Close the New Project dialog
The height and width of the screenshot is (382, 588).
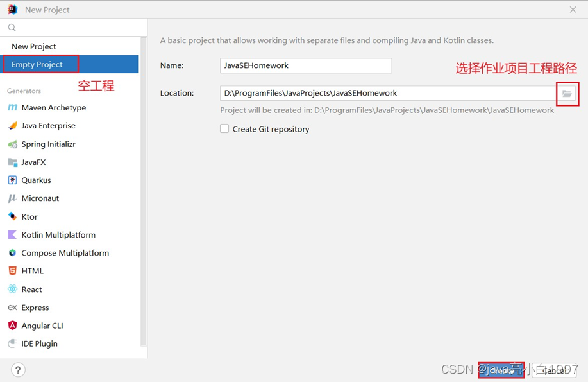573,10
